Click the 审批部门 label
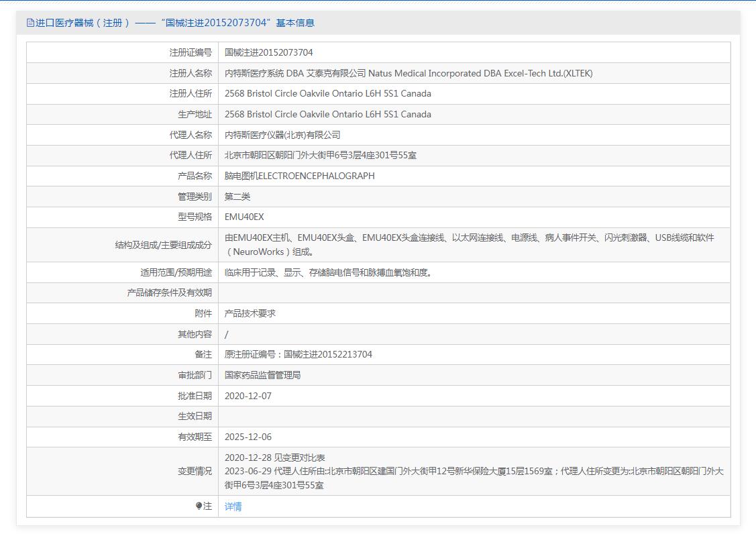The width and height of the screenshot is (756, 534). [195, 375]
